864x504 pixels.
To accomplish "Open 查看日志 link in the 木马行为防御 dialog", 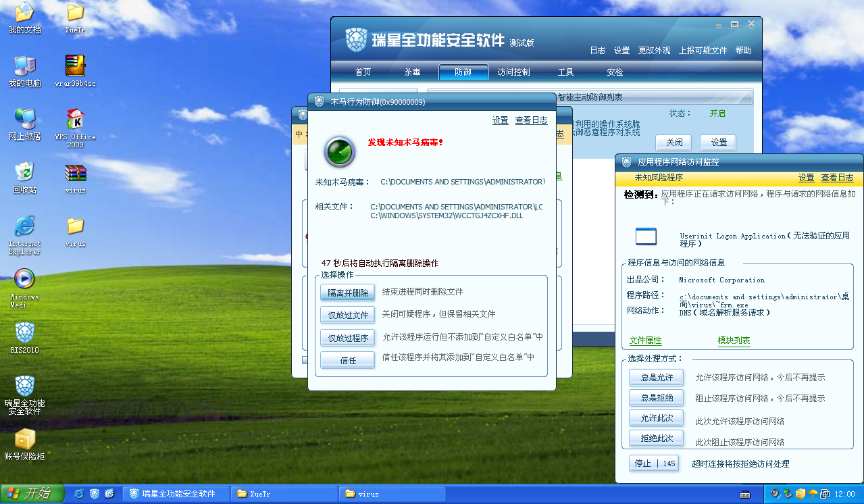I will [x=531, y=120].
